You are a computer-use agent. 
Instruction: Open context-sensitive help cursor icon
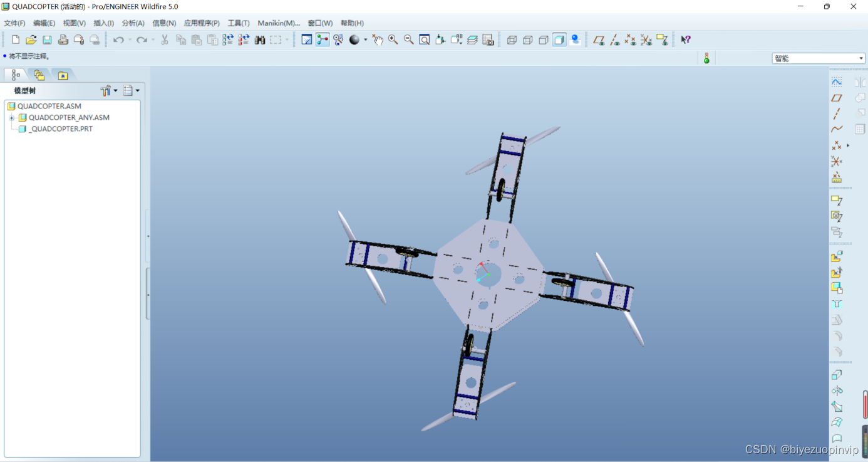tap(686, 39)
